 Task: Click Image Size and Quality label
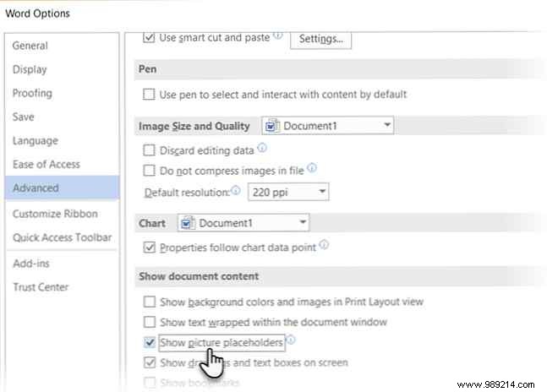(194, 126)
